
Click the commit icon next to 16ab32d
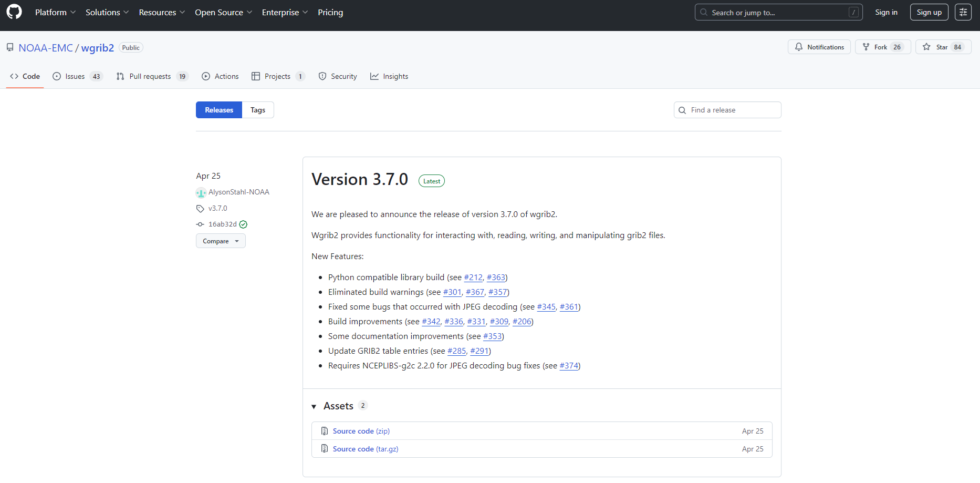click(200, 224)
